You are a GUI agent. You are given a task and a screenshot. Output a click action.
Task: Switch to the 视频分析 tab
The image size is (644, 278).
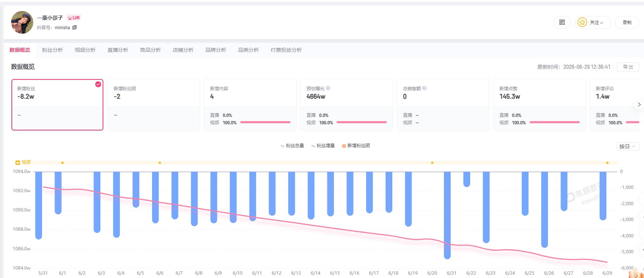(x=85, y=50)
